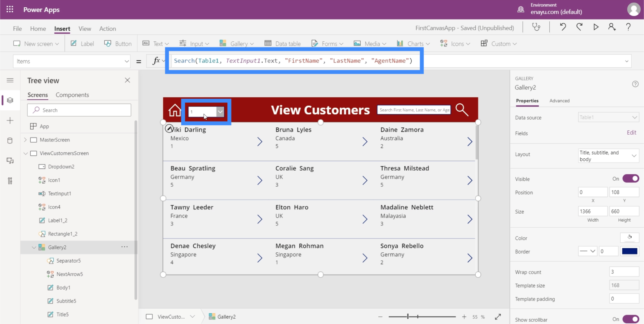Click the magnifier search icon in app header
This screenshot has height=324, width=644.
click(462, 110)
